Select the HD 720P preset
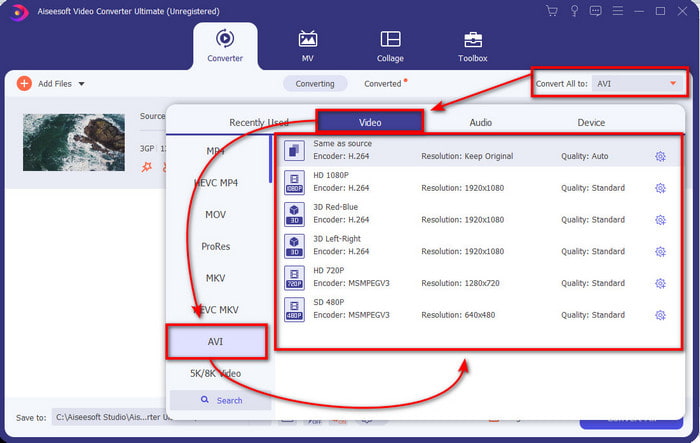 coord(479,277)
